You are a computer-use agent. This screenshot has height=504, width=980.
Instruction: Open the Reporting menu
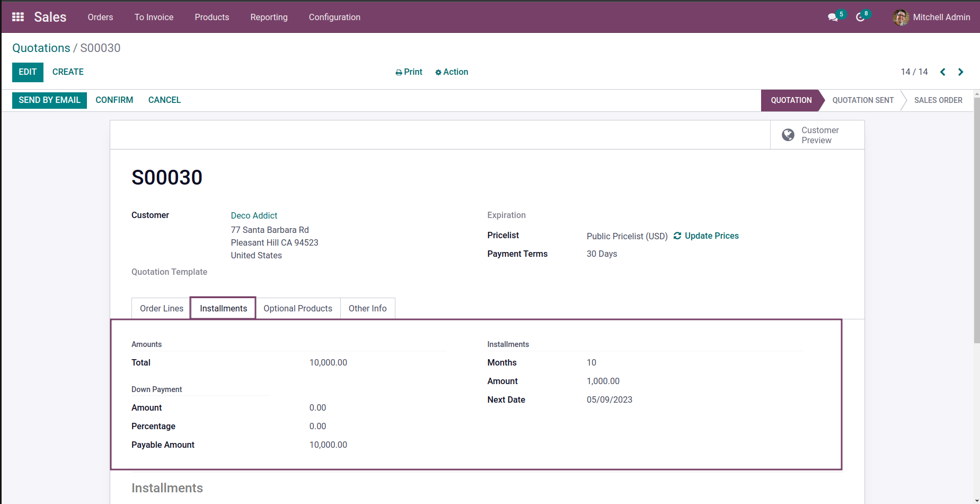point(269,18)
